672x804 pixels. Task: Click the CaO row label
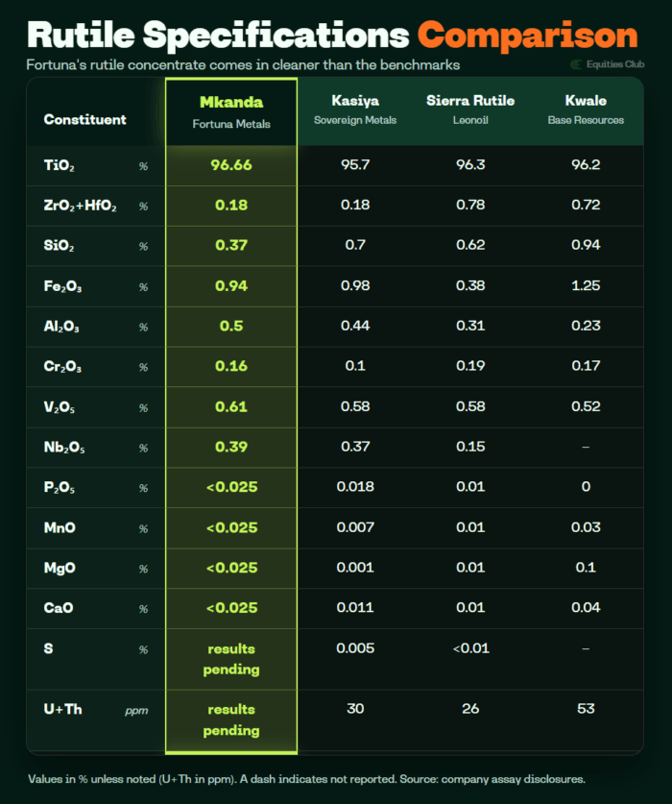pyautogui.click(x=59, y=608)
